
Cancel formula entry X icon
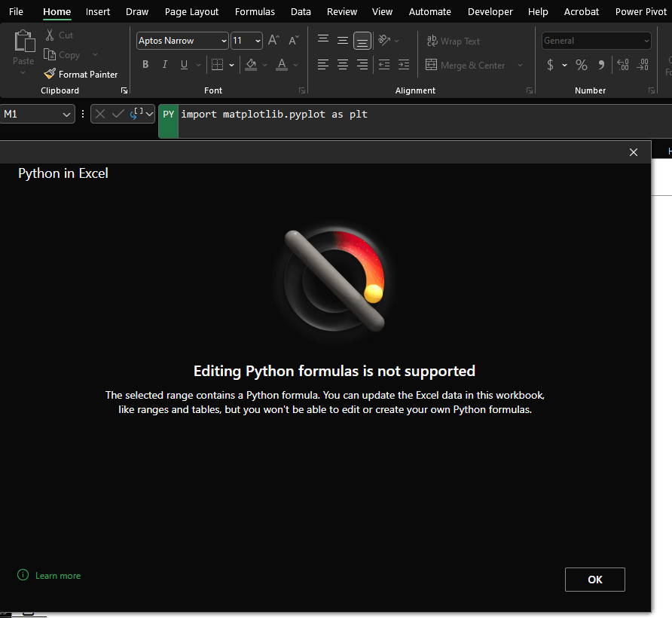coord(100,114)
